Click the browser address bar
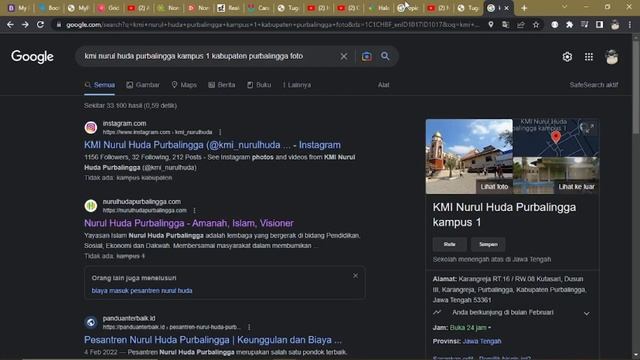Viewport: 640px width, 360px height. (271, 25)
